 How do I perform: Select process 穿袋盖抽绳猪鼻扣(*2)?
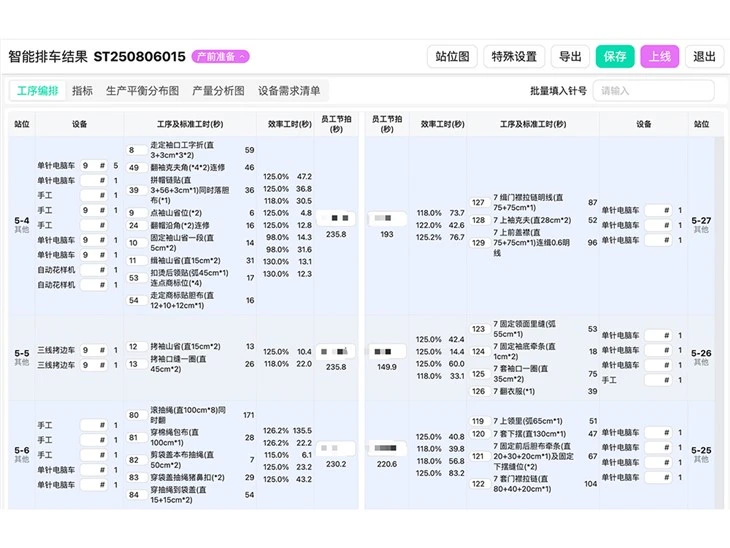[187, 478]
